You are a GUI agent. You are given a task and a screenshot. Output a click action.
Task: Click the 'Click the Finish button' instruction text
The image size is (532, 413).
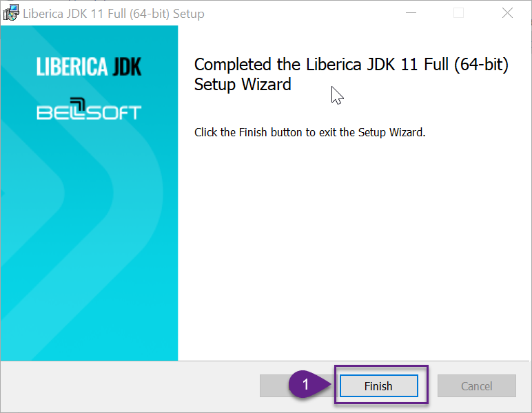coord(309,132)
